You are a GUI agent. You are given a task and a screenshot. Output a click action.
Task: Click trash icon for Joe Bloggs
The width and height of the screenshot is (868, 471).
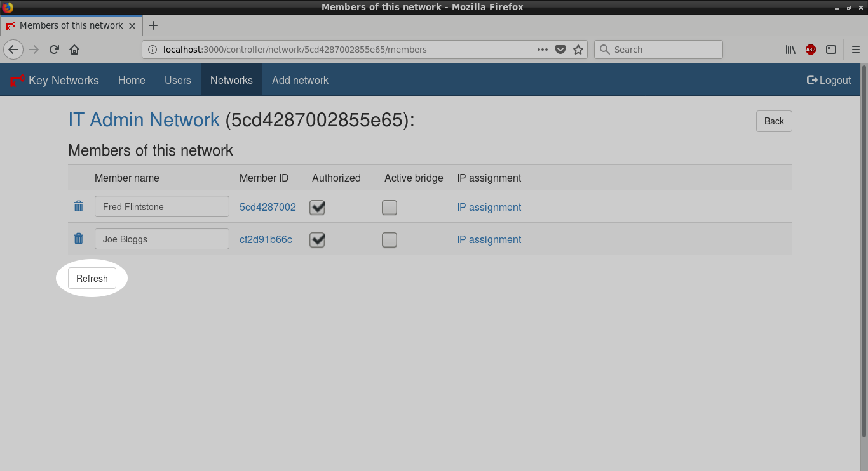(x=79, y=239)
